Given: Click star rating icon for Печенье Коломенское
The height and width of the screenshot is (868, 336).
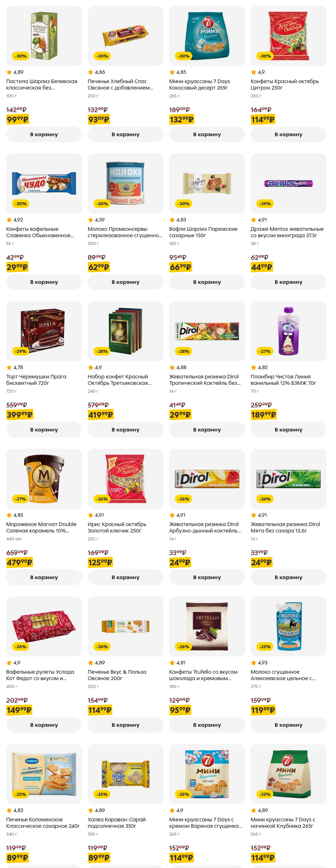Looking at the screenshot, I should tap(9, 810).
